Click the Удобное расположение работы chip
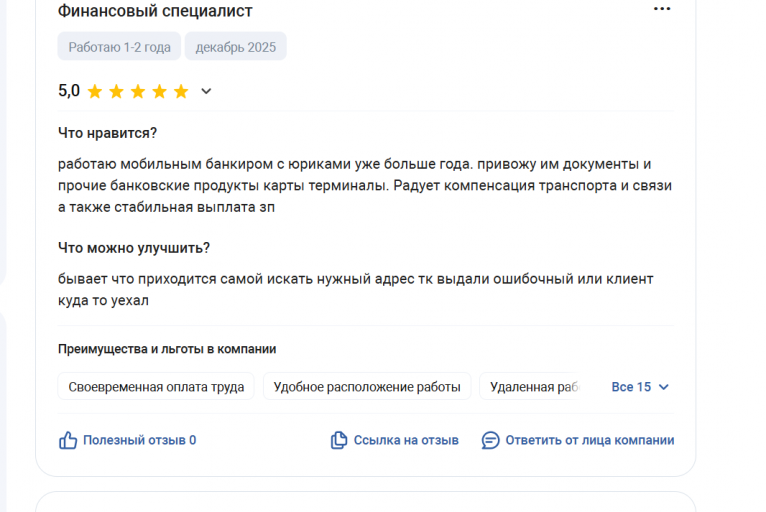766x512 pixels. (x=367, y=387)
